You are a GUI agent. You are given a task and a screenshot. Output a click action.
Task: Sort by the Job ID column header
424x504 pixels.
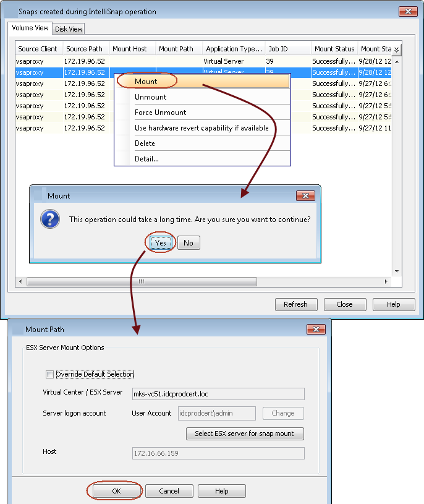(287, 49)
